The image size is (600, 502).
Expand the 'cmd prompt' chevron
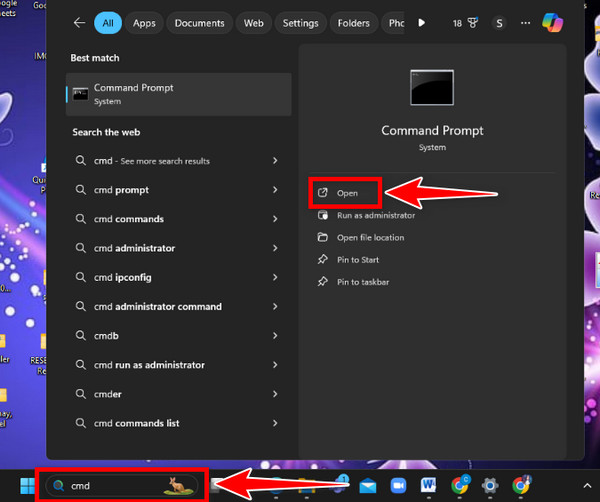click(275, 190)
